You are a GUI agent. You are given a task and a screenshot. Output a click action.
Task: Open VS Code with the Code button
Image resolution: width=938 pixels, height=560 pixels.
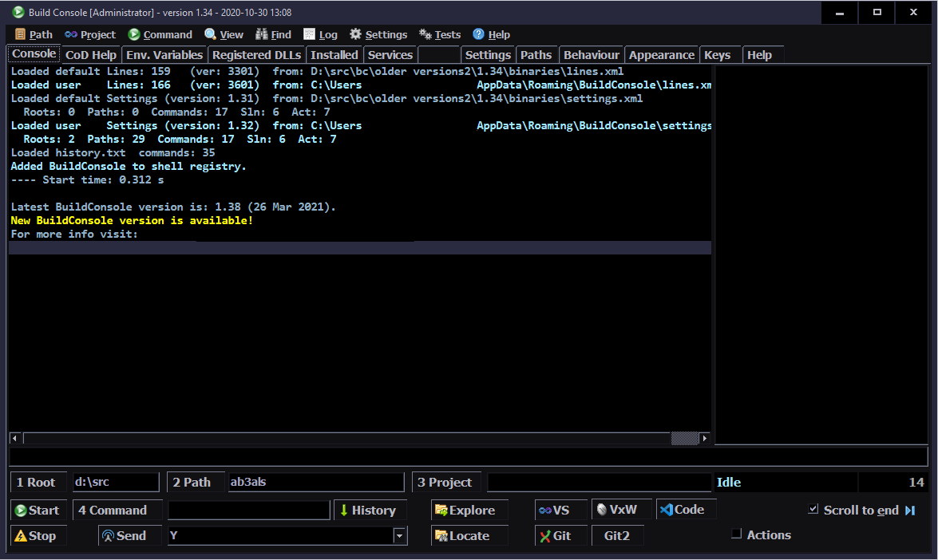tap(687, 510)
